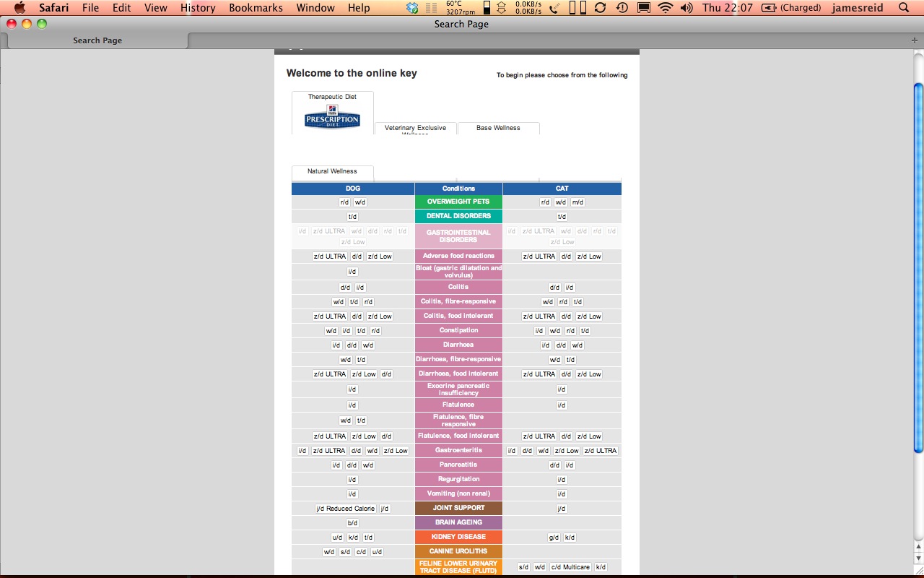Select the Gastroenteritis condition
This screenshot has width=924, height=578.
click(458, 450)
